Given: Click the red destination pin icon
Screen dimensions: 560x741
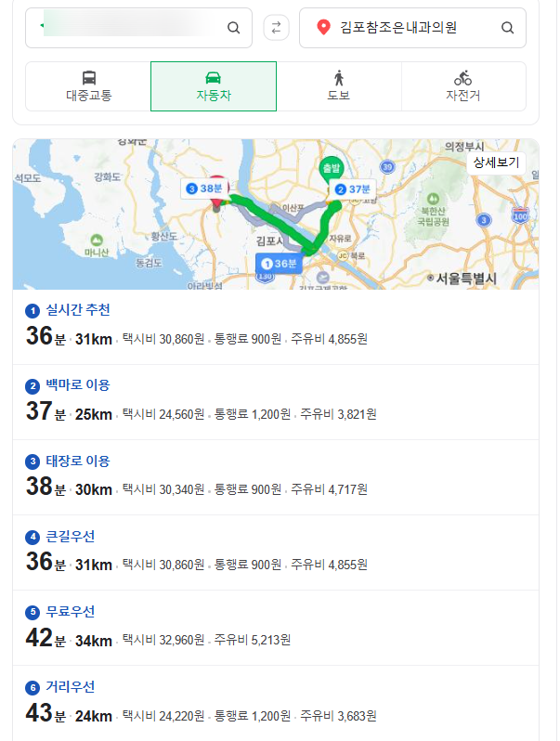Looking at the screenshot, I should point(323,28).
